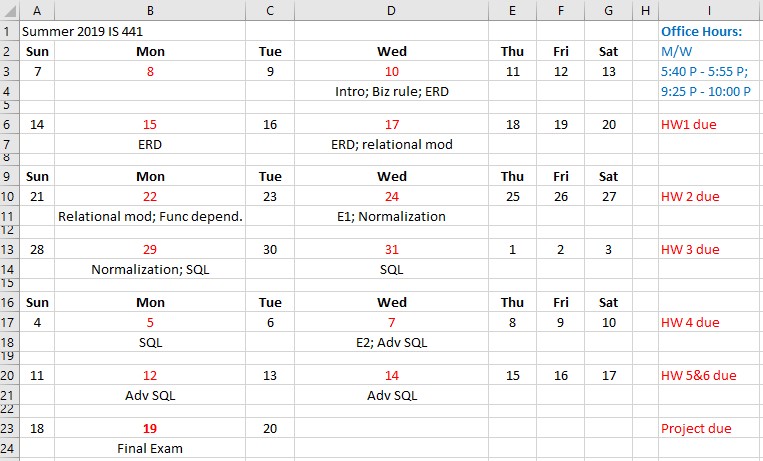The image size is (763, 461).
Task: Select the 'E1; Normalization' cell
Action: (x=391, y=216)
